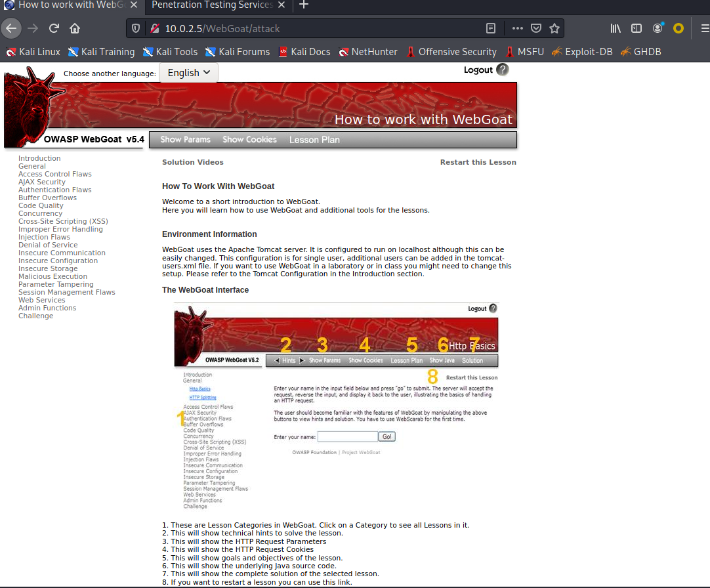The width and height of the screenshot is (710, 588).
Task: Open the Insecure Configuration category
Action: [58, 261]
